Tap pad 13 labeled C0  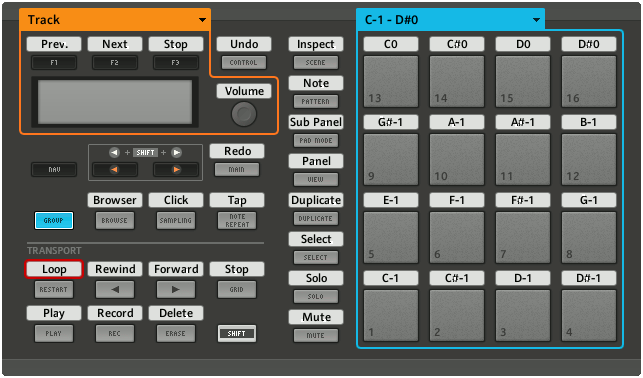click(x=391, y=82)
